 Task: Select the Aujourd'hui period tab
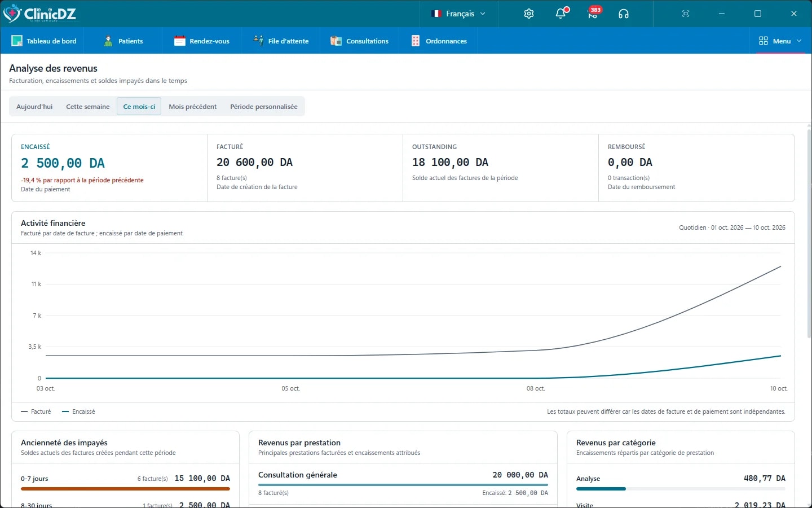click(x=34, y=106)
